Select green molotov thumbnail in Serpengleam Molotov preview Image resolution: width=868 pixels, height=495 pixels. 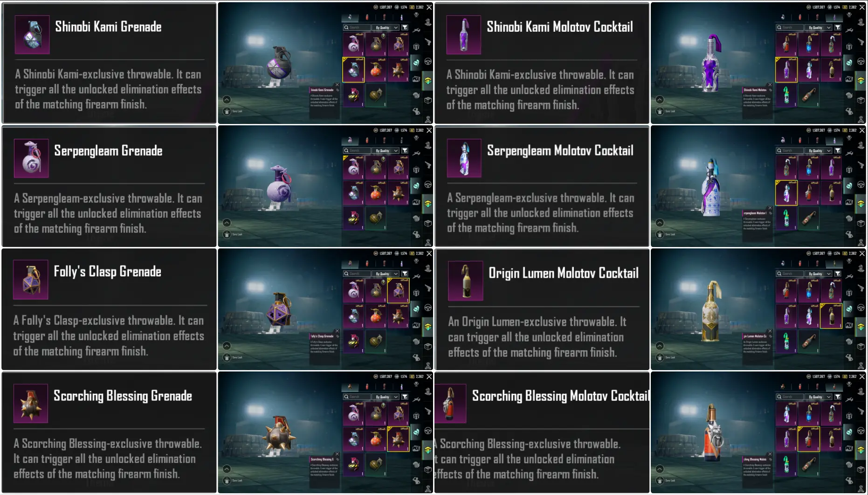coord(786,219)
